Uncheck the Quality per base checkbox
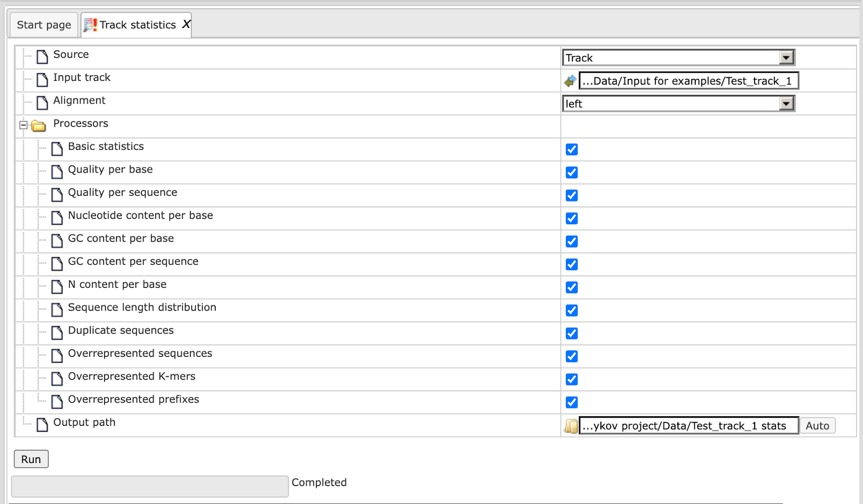 pos(572,172)
